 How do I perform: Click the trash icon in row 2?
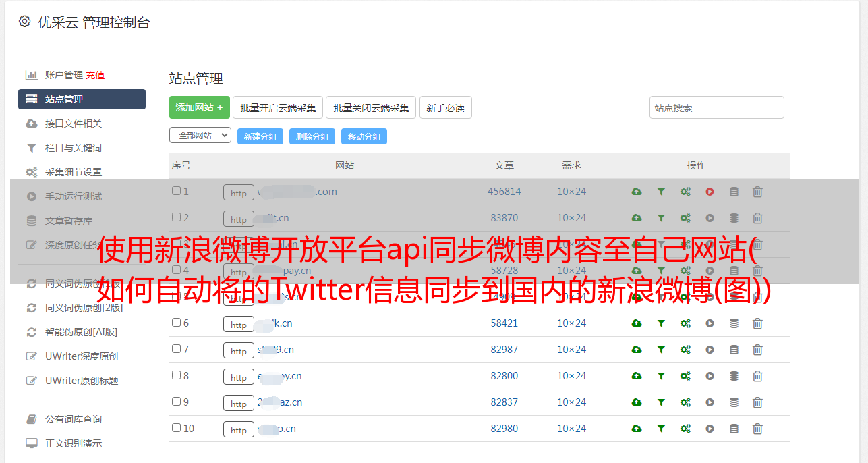point(757,218)
